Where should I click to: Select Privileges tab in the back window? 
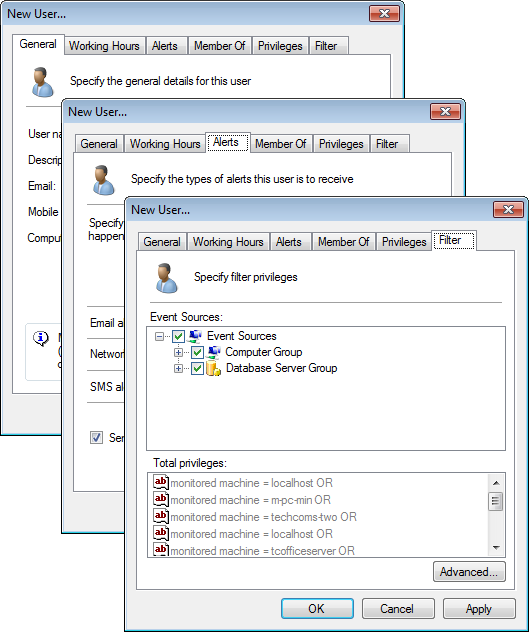coord(280,46)
